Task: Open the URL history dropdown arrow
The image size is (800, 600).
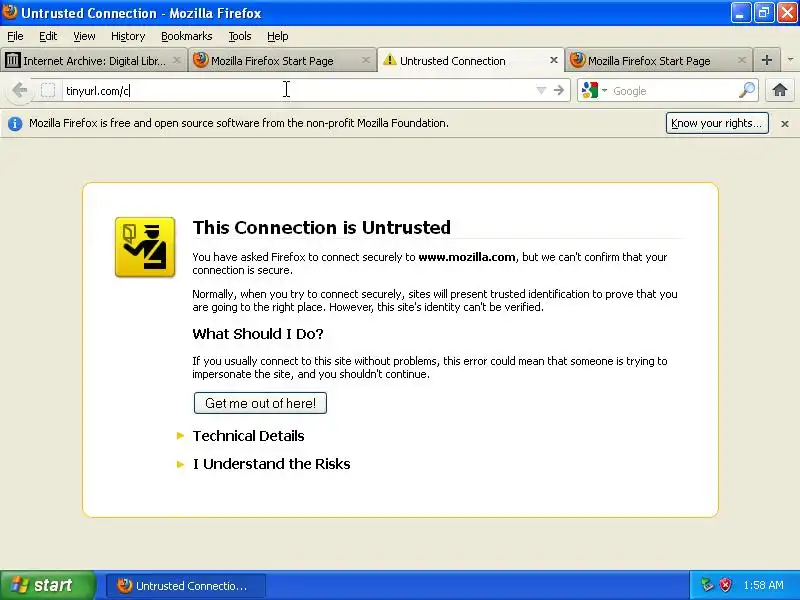Action: [x=541, y=91]
